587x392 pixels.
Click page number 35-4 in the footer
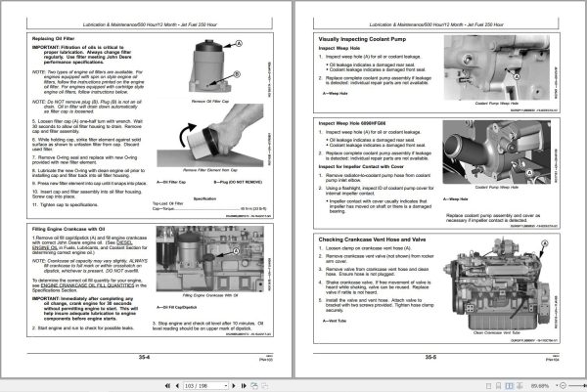click(144, 357)
